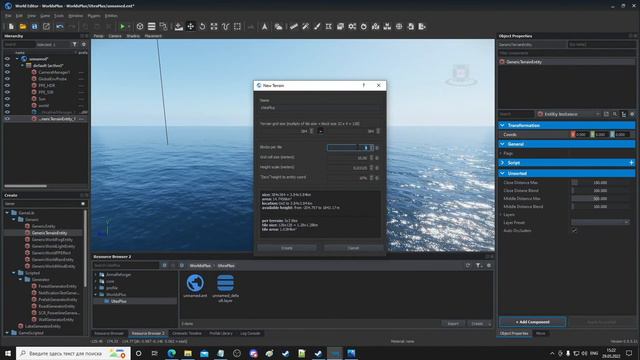Open the play button dropdown arrow
Image resolution: width=640 pixels, height=360 pixels.
click(129, 27)
